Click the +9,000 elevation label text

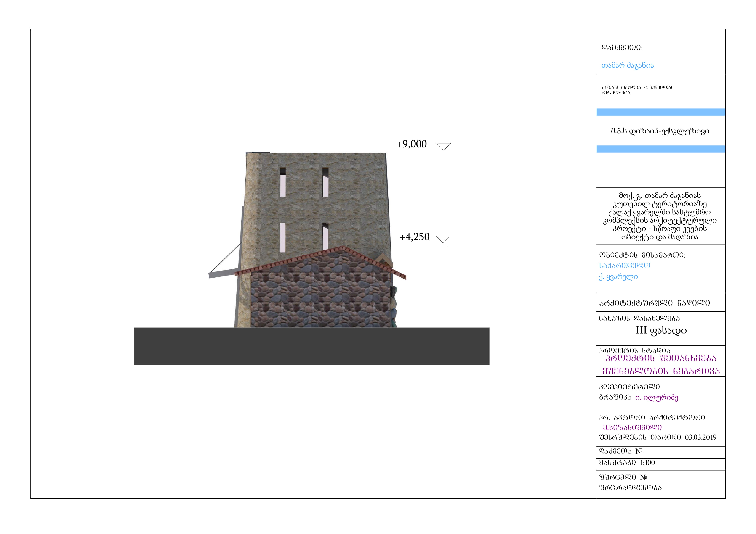412,144
